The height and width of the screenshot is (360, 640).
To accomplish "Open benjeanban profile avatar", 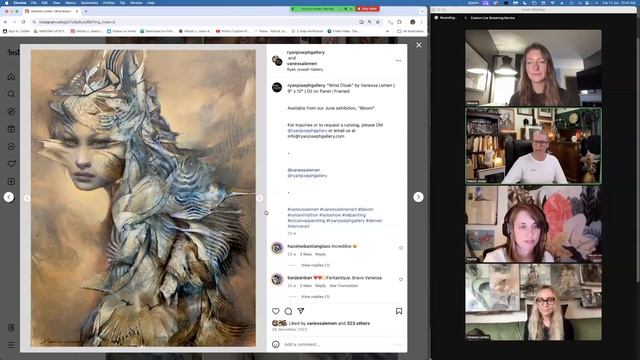I will click(x=277, y=279).
